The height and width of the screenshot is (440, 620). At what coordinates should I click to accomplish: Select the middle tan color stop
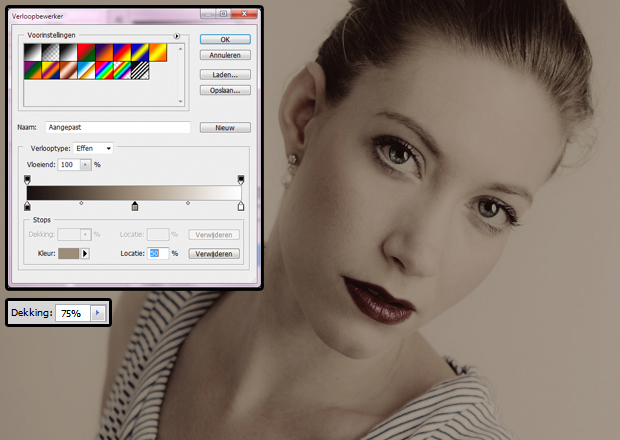point(135,206)
